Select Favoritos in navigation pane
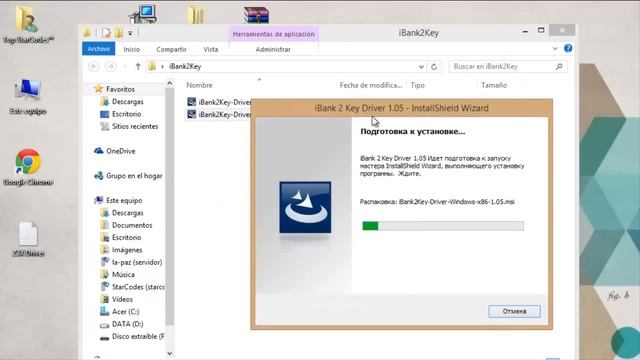 (120, 89)
